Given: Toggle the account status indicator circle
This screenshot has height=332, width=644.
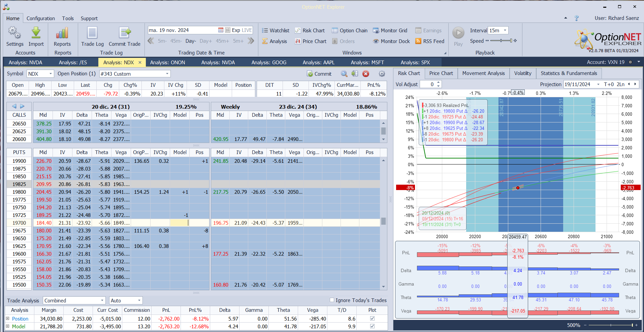Looking at the screenshot, I should click(x=630, y=62).
